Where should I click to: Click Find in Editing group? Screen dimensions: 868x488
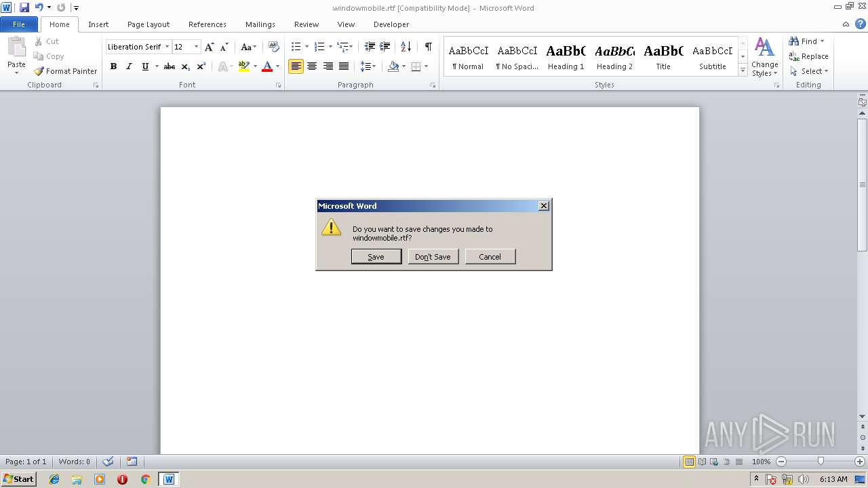pyautogui.click(x=806, y=41)
